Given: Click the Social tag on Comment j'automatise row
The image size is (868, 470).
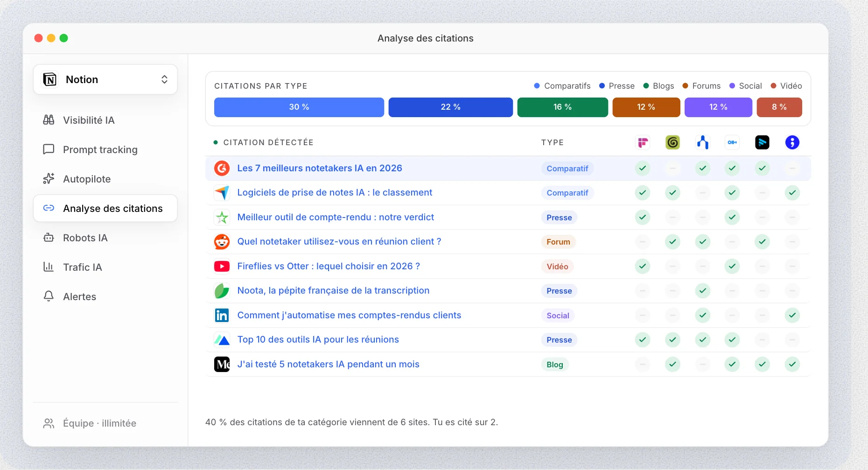Looking at the screenshot, I should pos(558,316).
